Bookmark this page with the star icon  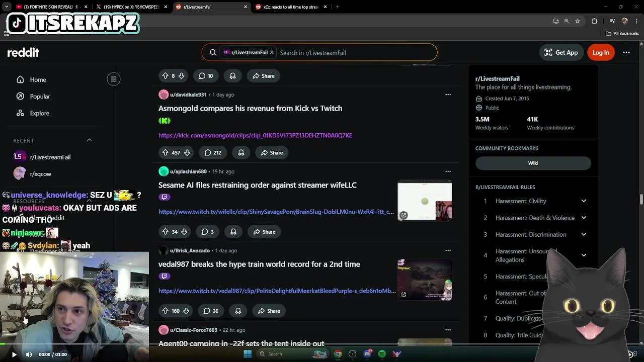[x=578, y=21]
